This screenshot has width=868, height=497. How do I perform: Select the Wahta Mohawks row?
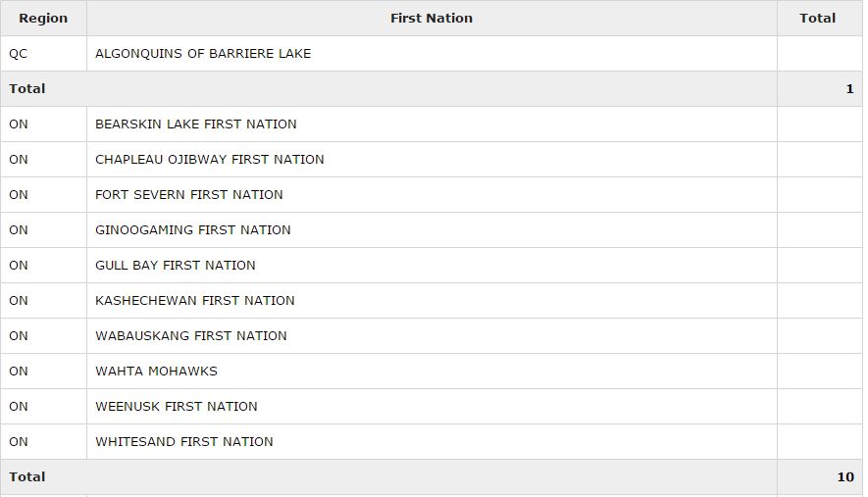(156, 372)
